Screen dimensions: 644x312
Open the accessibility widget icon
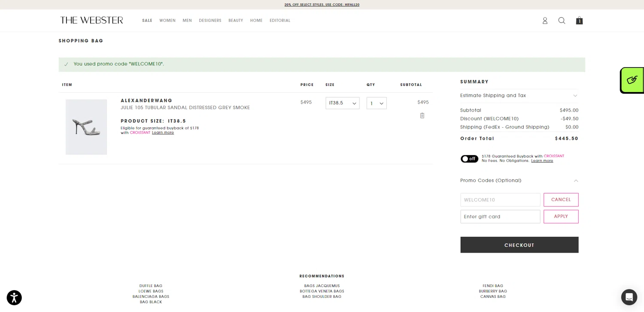(14, 297)
